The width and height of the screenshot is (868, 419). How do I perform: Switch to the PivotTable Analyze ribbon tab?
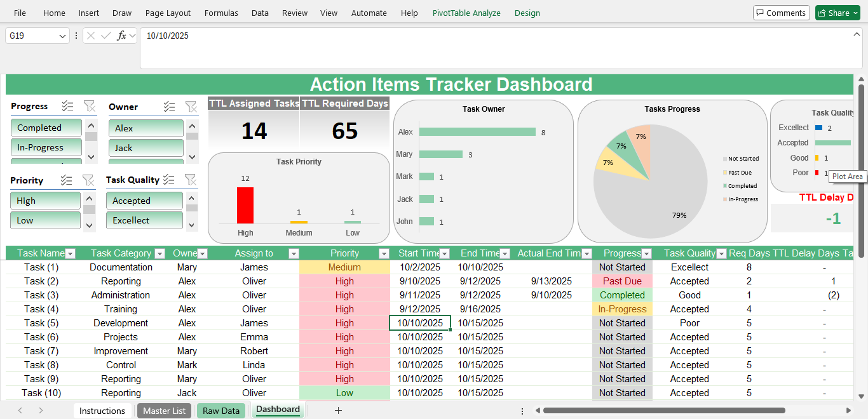(x=466, y=12)
